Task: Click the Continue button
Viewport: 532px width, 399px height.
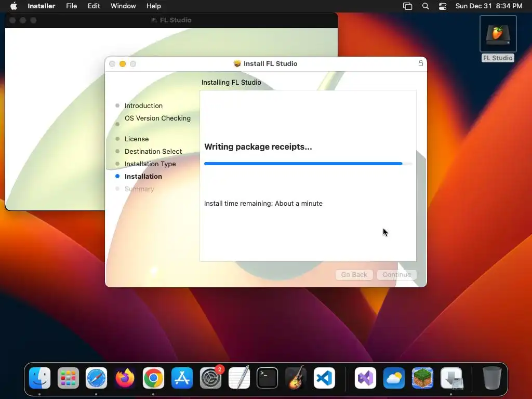Action: (396, 274)
